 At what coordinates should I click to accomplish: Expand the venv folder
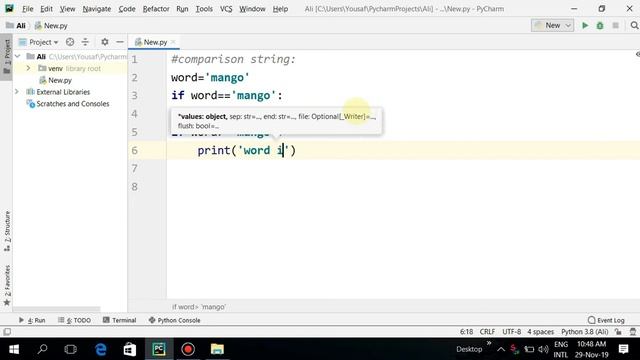[x=28, y=68]
